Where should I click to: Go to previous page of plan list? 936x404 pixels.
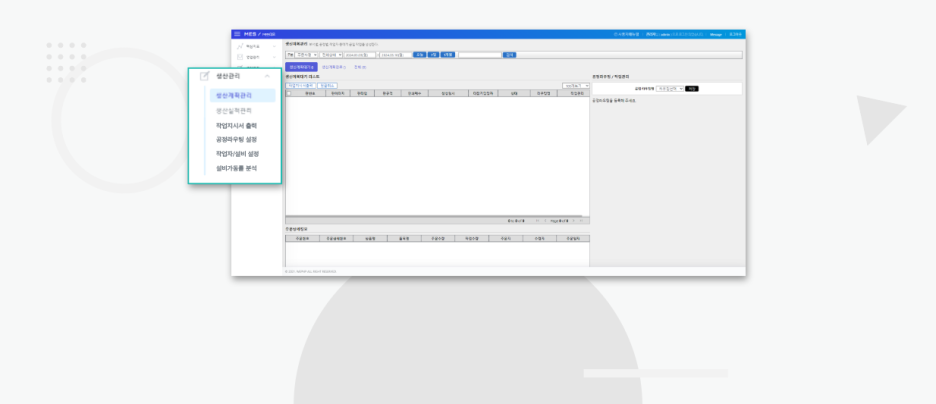pyautogui.click(x=545, y=221)
